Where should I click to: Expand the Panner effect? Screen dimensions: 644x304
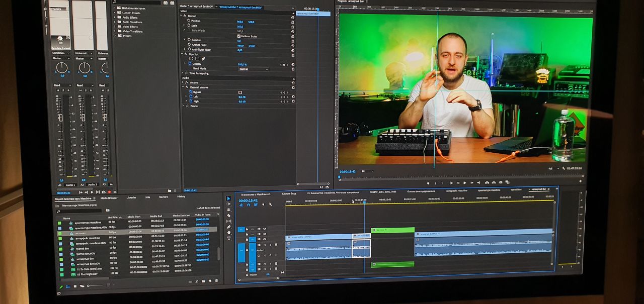tap(183, 106)
